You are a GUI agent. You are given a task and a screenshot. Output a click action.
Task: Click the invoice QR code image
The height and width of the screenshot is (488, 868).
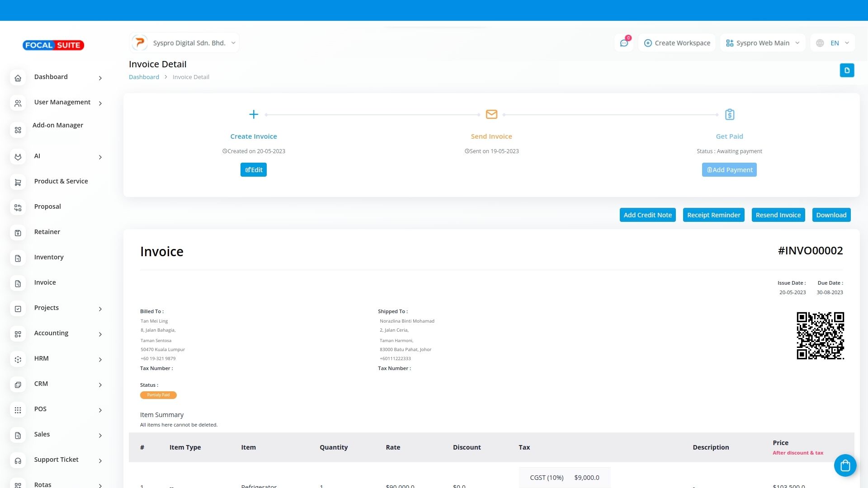tap(820, 336)
